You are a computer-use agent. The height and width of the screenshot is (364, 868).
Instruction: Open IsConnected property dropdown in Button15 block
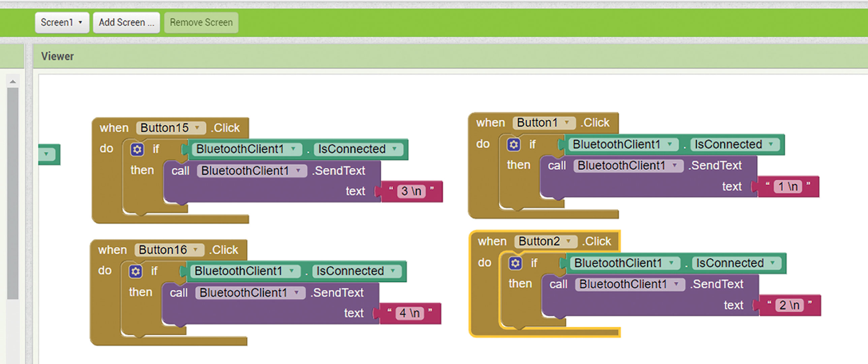pyautogui.click(x=394, y=149)
